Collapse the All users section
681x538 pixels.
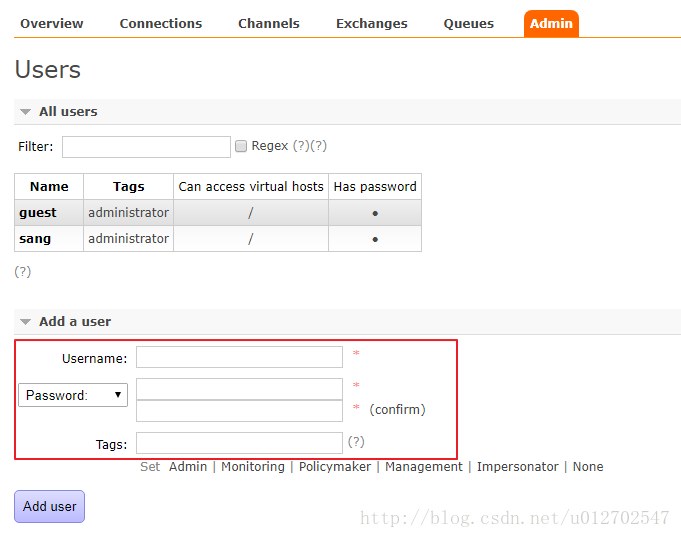(67, 112)
